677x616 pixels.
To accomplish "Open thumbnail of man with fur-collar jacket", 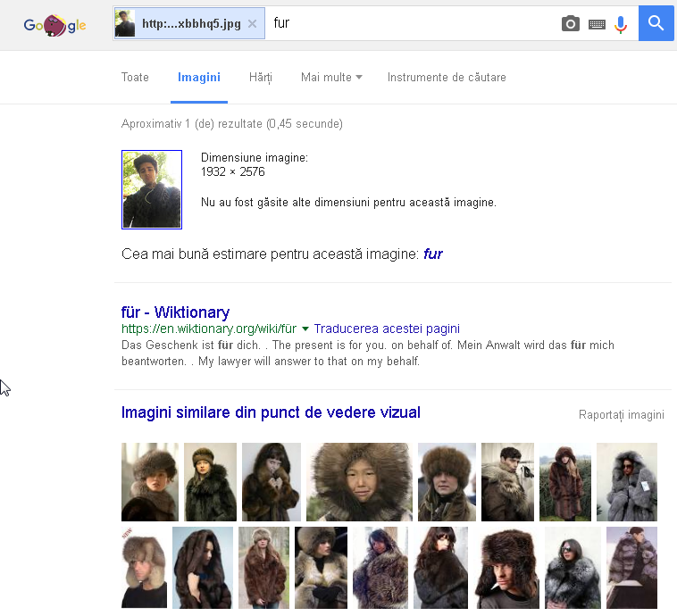I will click(x=507, y=482).
